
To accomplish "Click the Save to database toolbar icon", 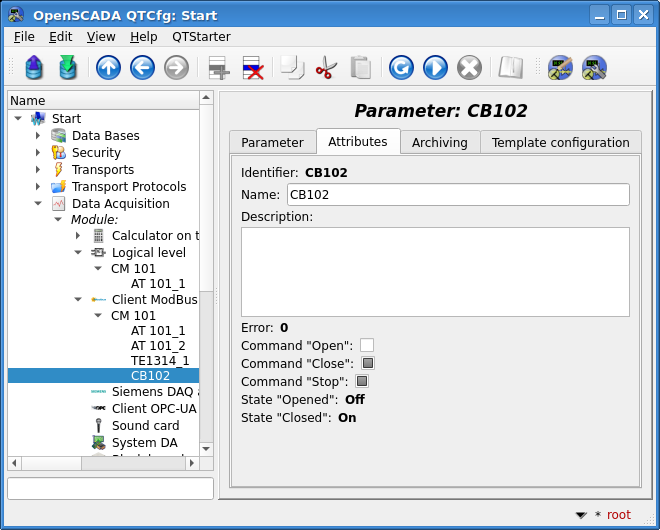I will pyautogui.click(x=68, y=67).
